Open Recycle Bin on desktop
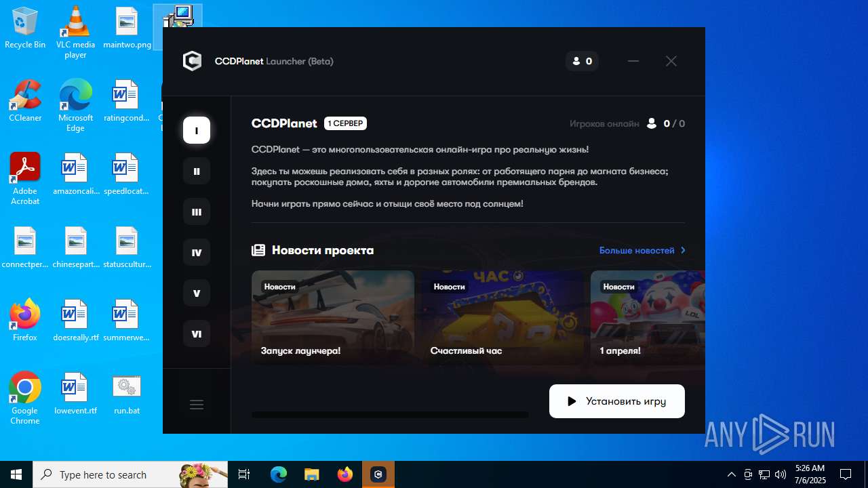 coord(25,28)
